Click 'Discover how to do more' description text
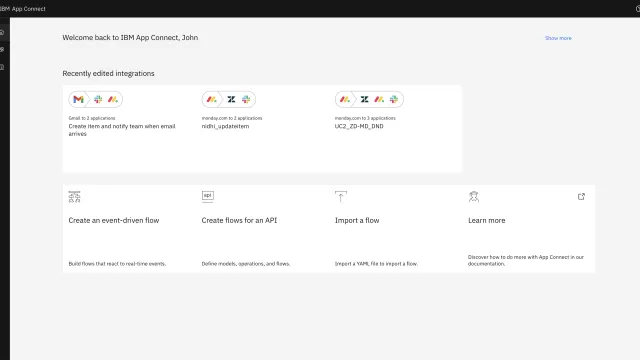The width and height of the screenshot is (640, 360). [526, 260]
